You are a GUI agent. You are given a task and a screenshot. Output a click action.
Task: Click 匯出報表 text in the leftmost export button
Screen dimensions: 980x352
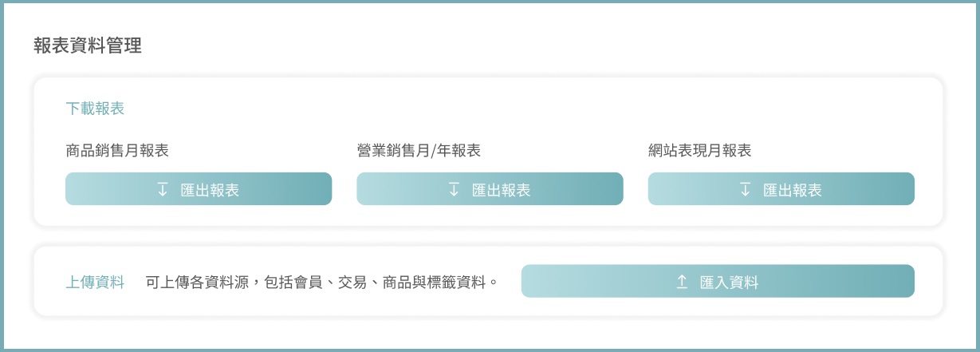210,190
